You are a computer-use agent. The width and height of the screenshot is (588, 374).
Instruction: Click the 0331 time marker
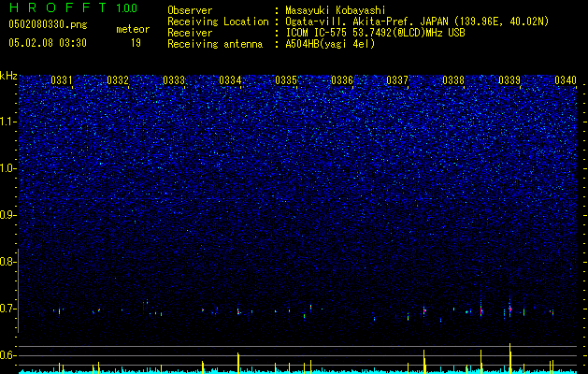62,80
